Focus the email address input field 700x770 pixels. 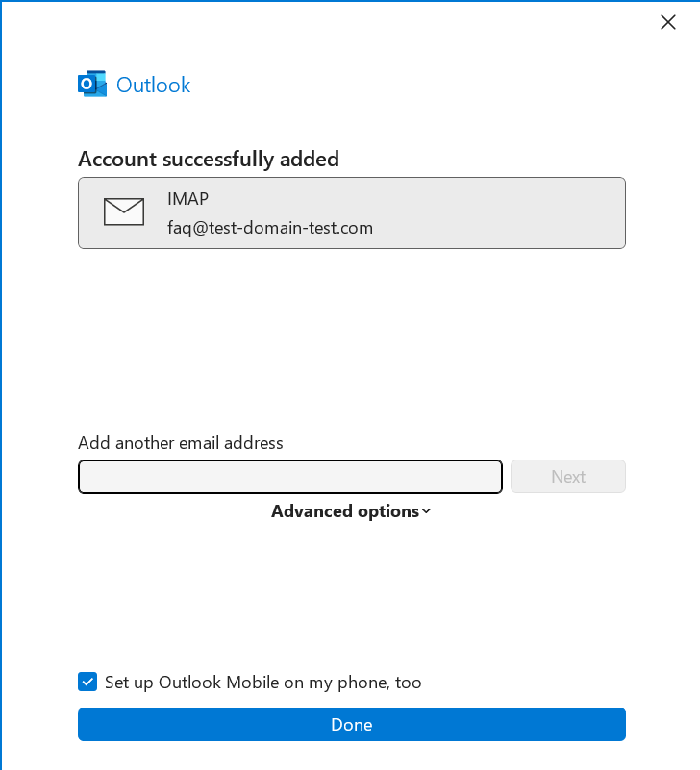tap(289, 477)
